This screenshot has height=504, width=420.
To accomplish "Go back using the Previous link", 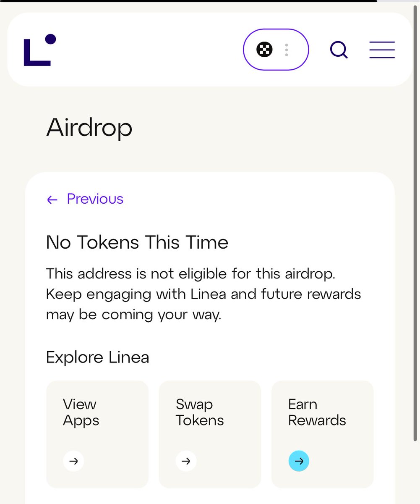I will click(85, 199).
